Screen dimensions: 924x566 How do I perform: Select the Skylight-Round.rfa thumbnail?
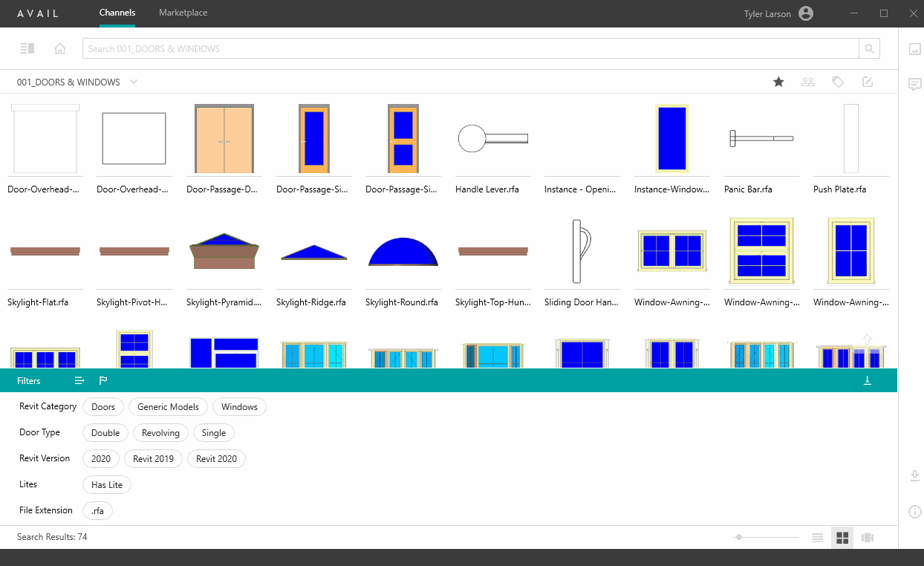(403, 253)
